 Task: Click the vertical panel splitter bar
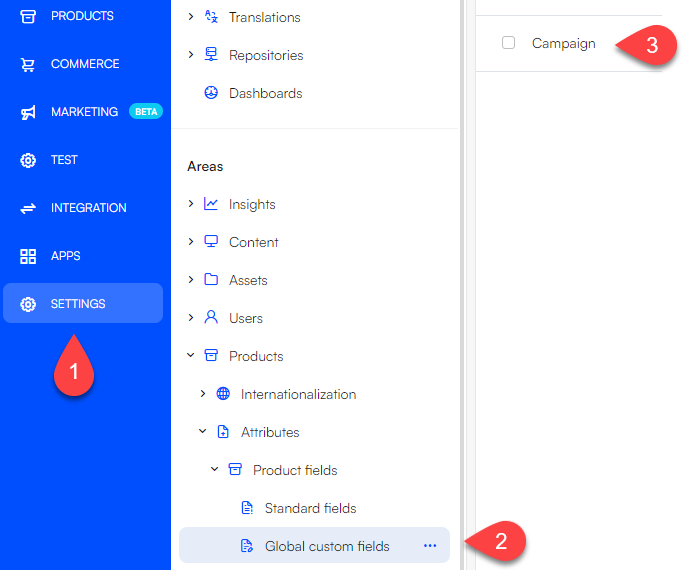[463, 285]
